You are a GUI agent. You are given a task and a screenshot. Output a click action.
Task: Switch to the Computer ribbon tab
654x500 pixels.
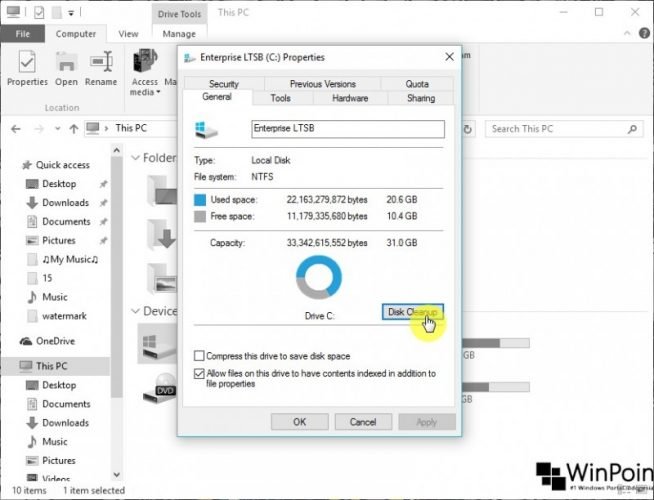pyautogui.click(x=75, y=34)
